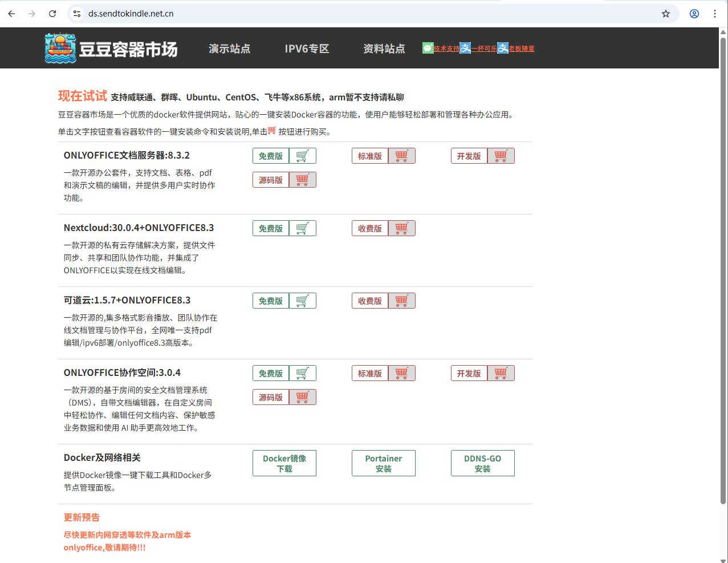The height and width of the screenshot is (563, 728).
Task: Click the 豆豆容器市场 ship logo
Action: (x=60, y=48)
